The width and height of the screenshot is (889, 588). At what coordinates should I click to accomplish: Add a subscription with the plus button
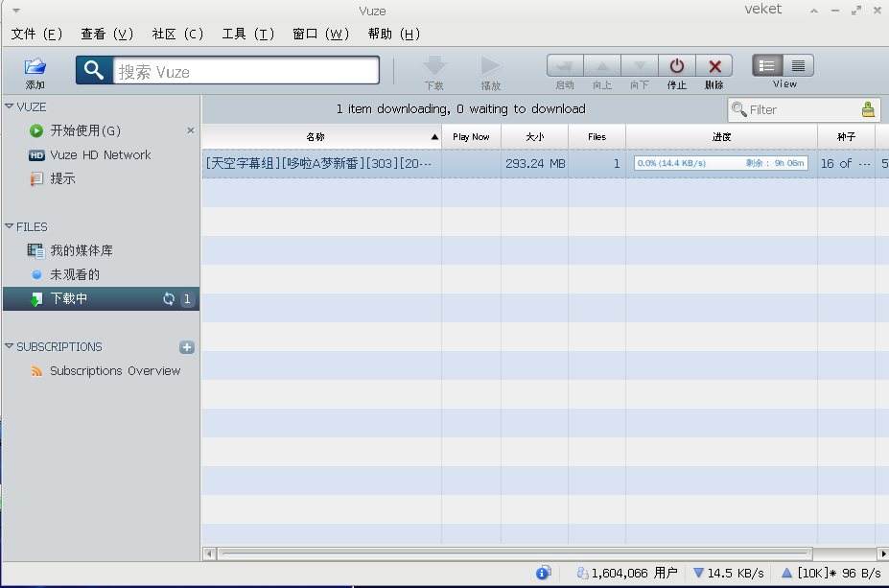tap(187, 347)
